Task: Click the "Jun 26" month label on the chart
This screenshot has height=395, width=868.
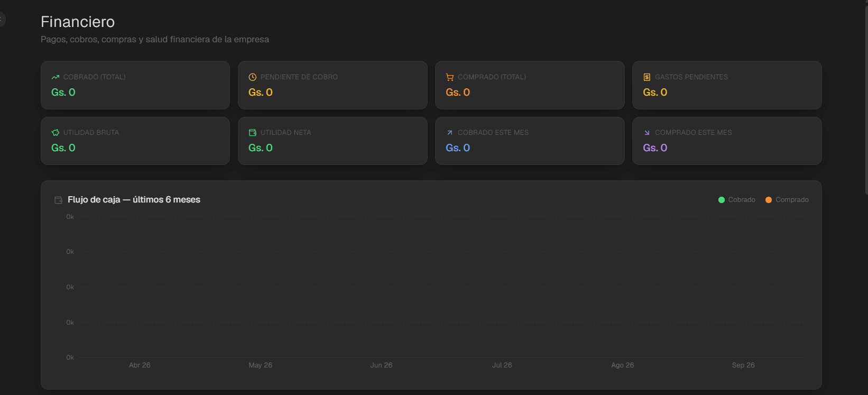Action: 381,365
